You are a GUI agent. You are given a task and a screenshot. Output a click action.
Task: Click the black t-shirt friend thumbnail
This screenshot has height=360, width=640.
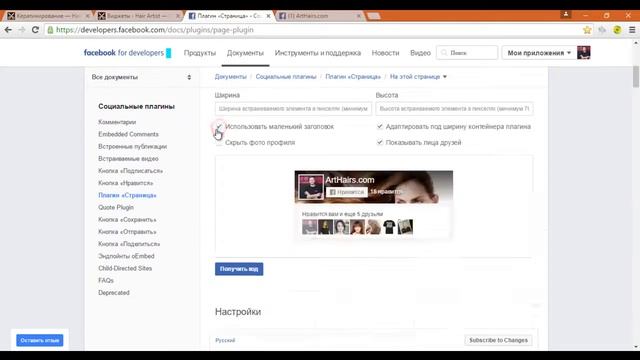point(389,227)
